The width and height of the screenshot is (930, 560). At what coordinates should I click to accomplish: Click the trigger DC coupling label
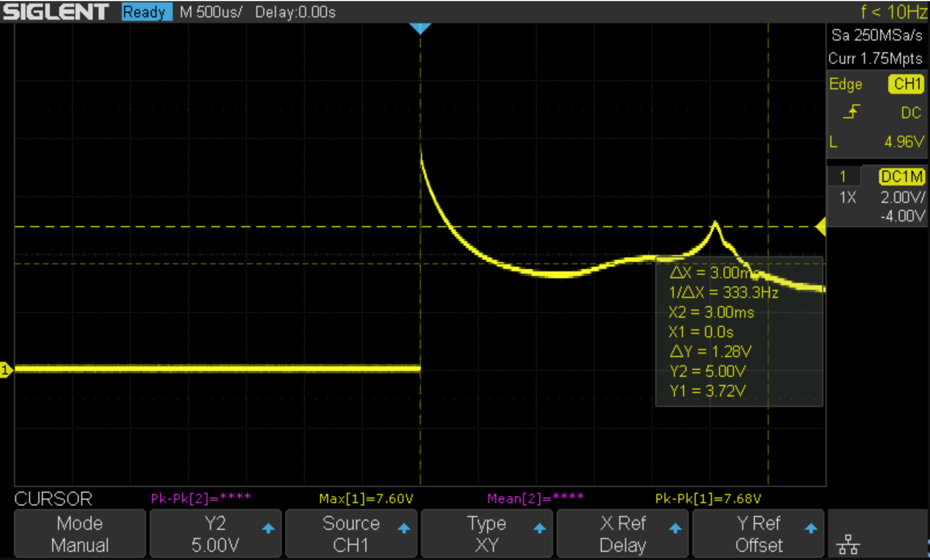tap(911, 112)
